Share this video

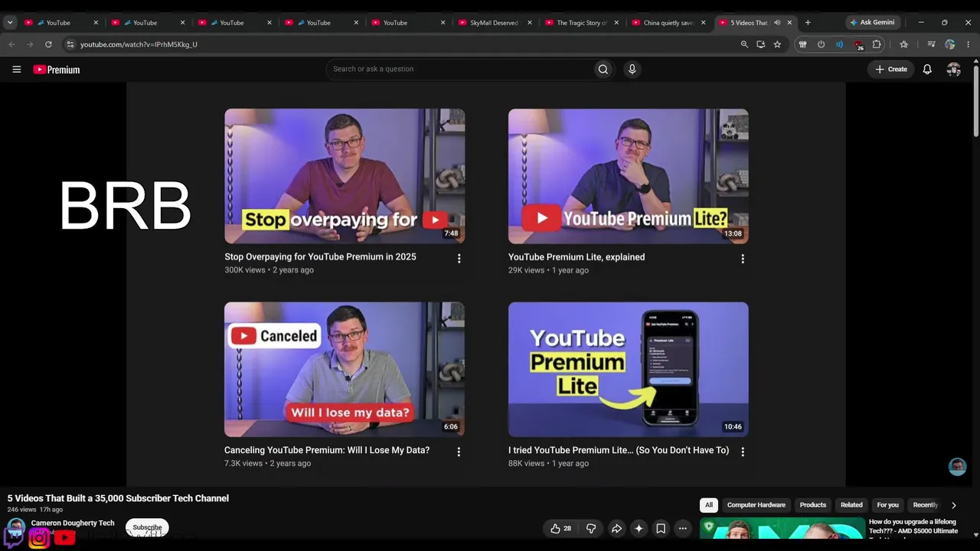pos(616,528)
